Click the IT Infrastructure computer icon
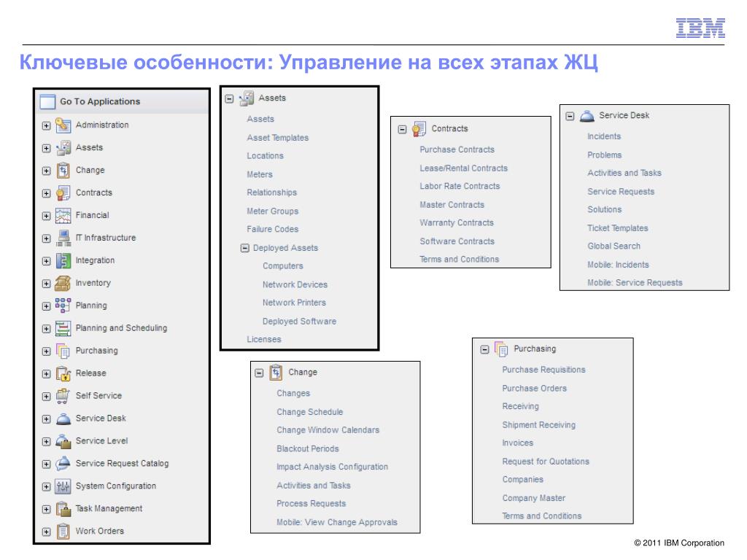This screenshot has height=560, width=747. [x=63, y=238]
